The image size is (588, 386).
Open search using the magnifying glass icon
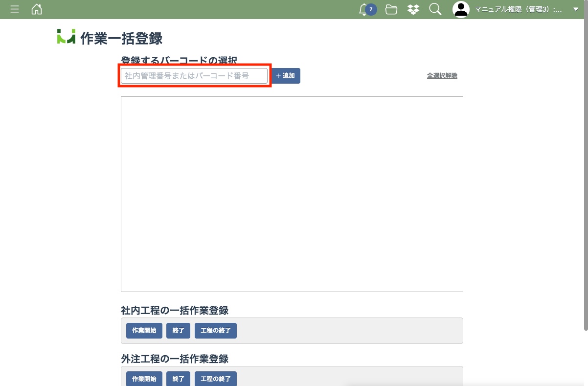[435, 9]
